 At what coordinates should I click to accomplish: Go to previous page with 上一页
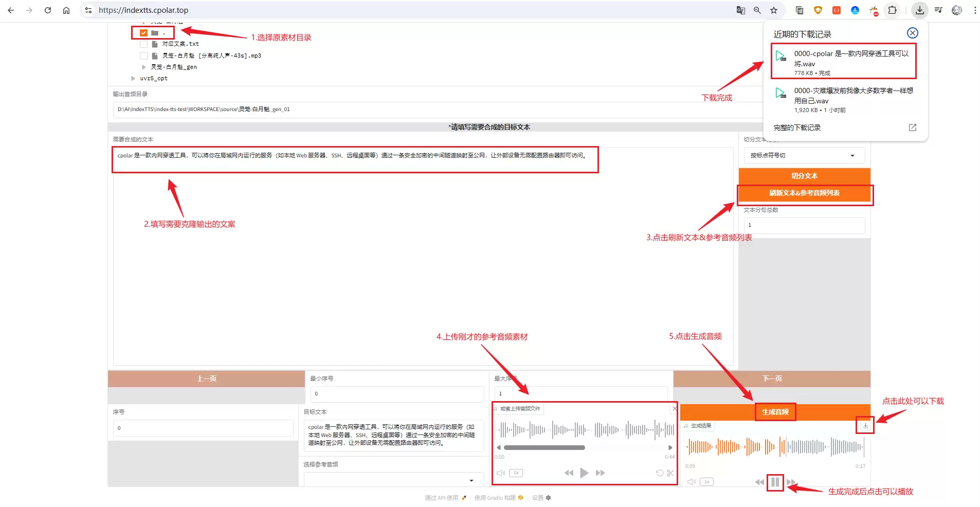pyautogui.click(x=206, y=378)
